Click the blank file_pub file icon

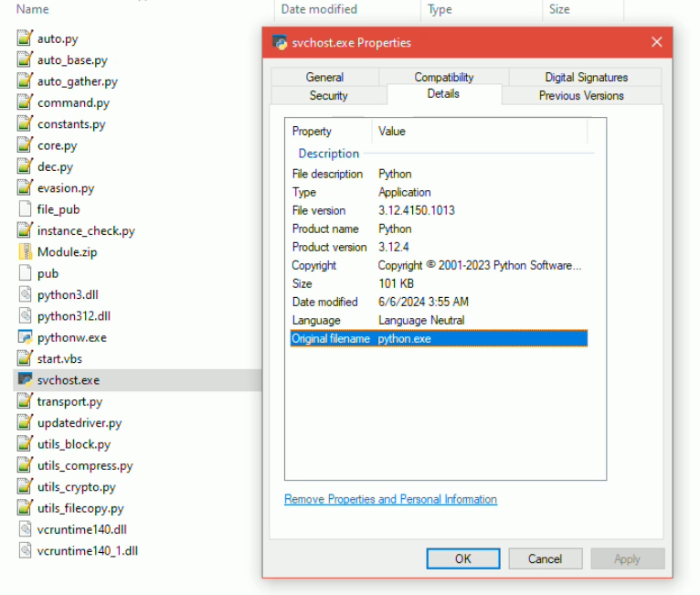tap(25, 209)
